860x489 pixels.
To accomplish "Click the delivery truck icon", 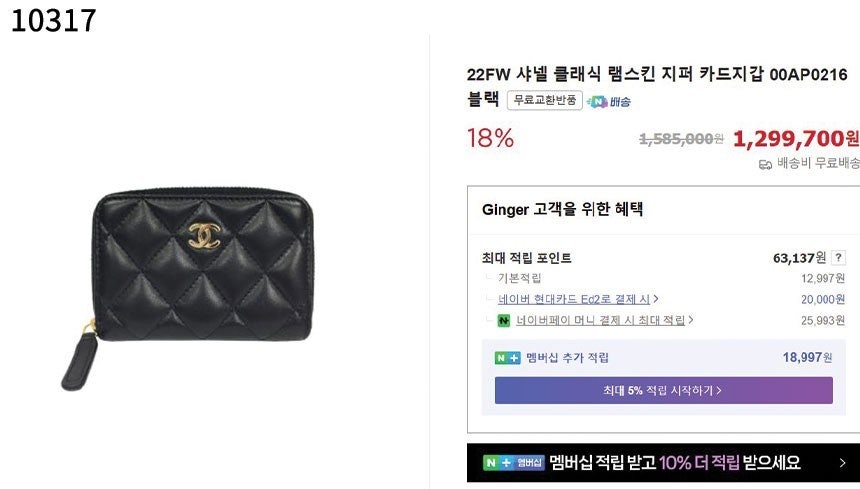I will pos(765,163).
